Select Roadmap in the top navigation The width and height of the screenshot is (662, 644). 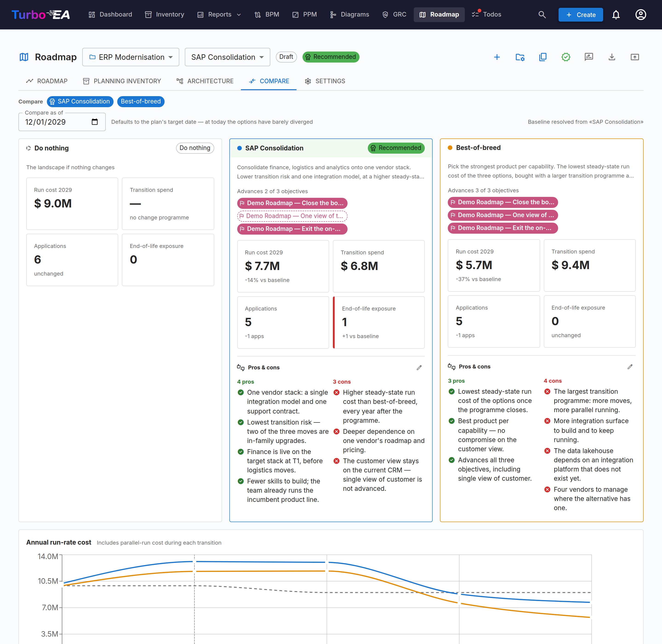point(439,14)
